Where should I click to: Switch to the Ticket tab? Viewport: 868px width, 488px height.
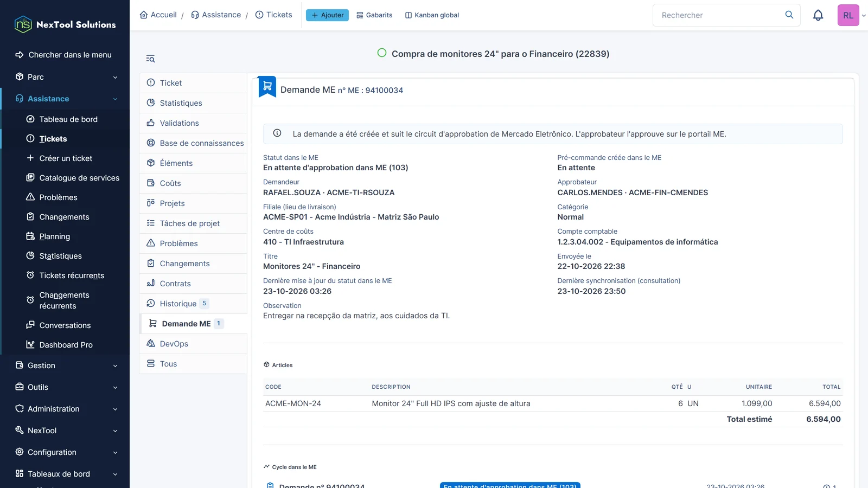coord(193,83)
